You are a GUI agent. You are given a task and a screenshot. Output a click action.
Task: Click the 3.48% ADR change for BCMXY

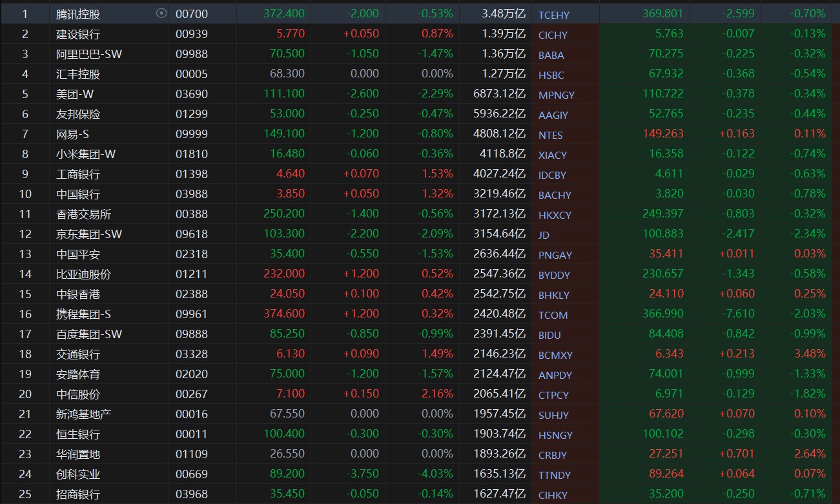810,354
